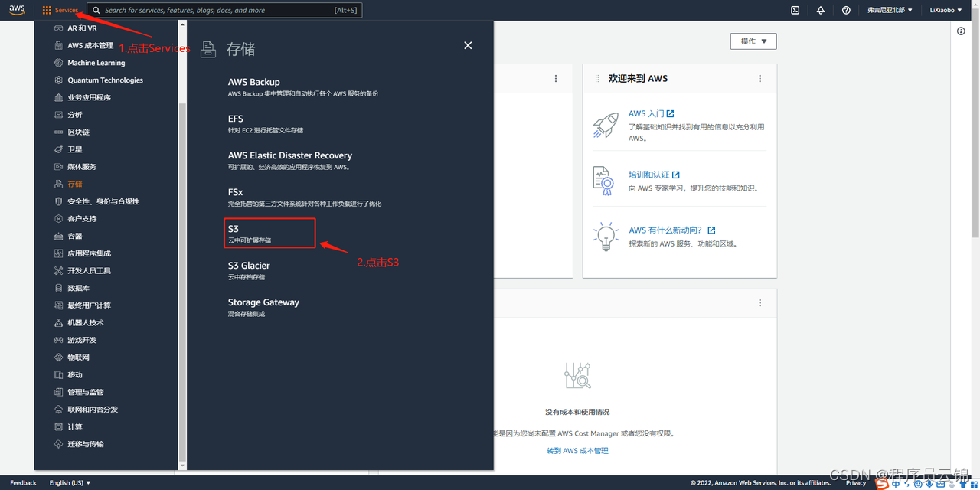Follow the 转到 AWS 成本管理 link

[x=577, y=451]
